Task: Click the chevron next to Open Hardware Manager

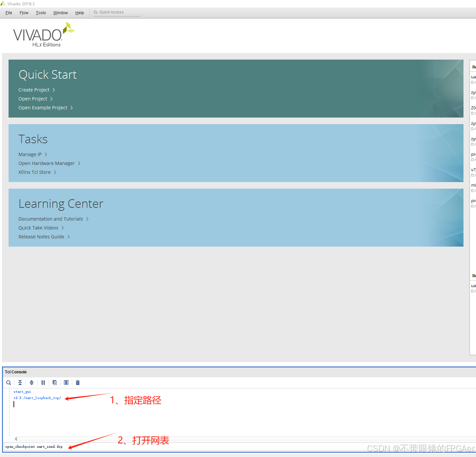Action: (x=79, y=163)
